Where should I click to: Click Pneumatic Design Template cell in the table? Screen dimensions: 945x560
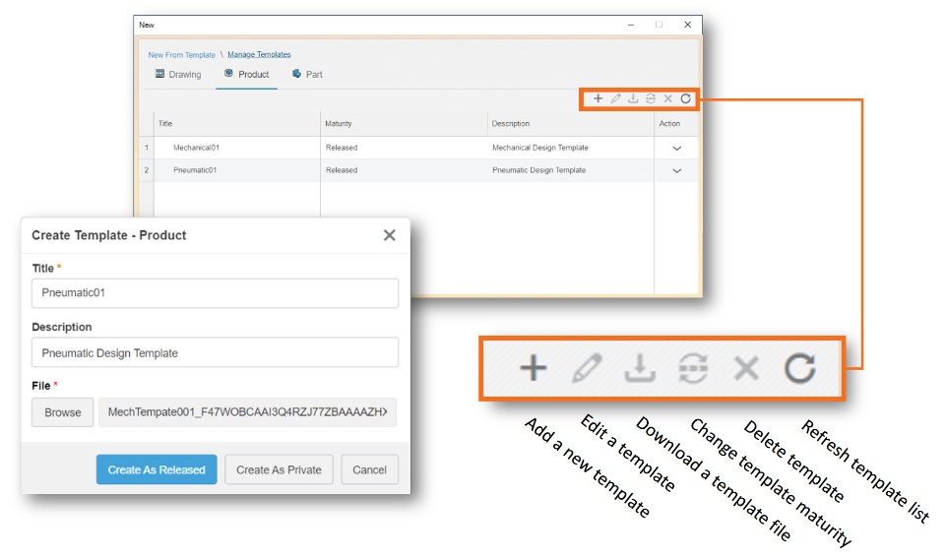570,170
